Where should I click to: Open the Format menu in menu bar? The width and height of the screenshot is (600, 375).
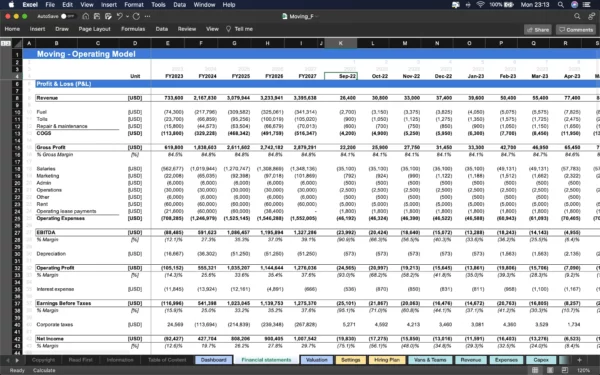click(x=134, y=5)
